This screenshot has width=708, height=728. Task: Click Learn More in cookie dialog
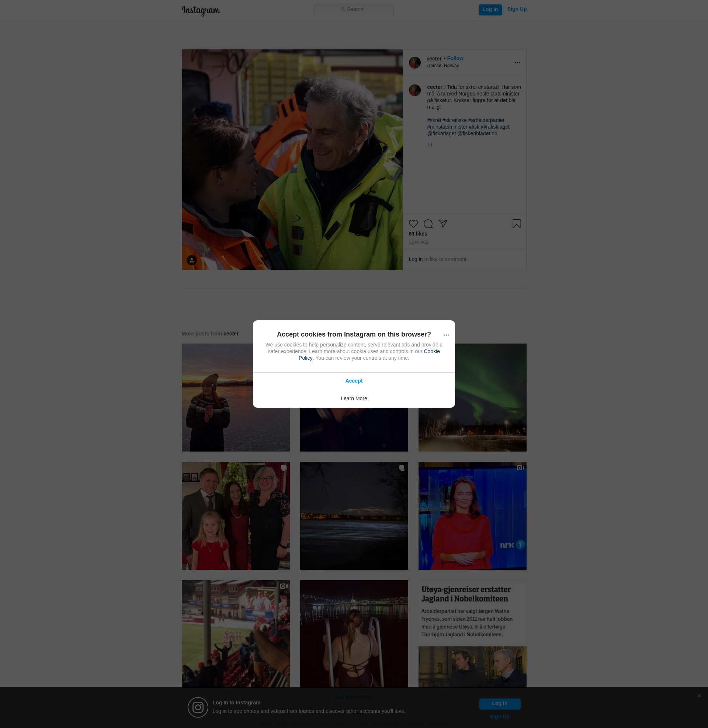click(x=354, y=398)
